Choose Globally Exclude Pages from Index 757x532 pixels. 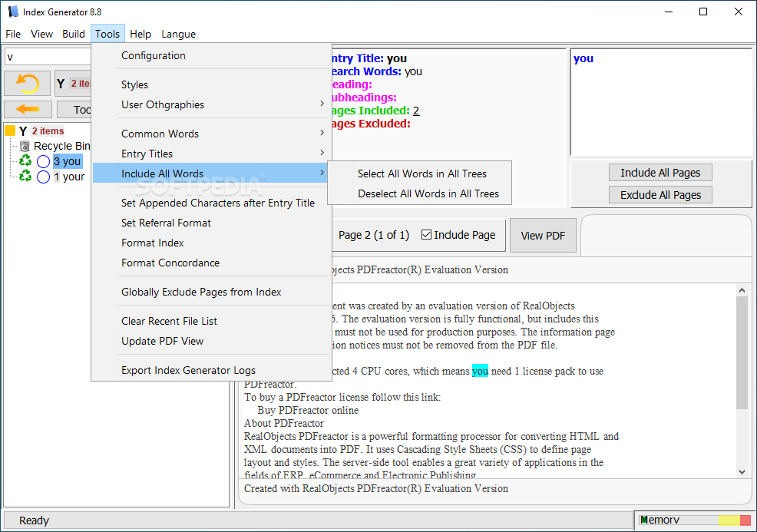click(x=211, y=292)
